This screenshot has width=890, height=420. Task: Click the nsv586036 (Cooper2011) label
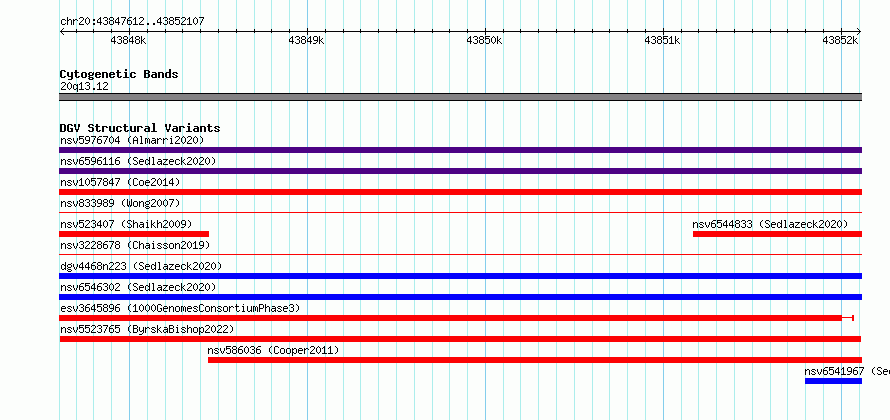(273, 350)
